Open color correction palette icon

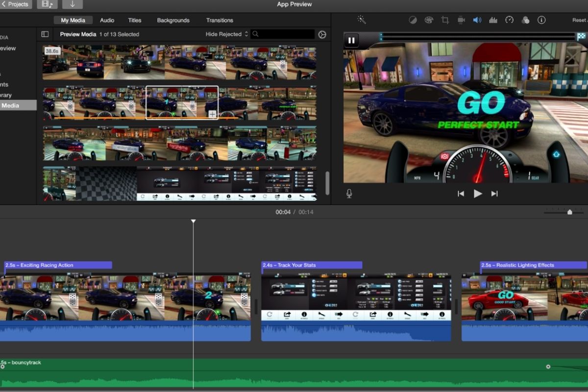coord(429,20)
